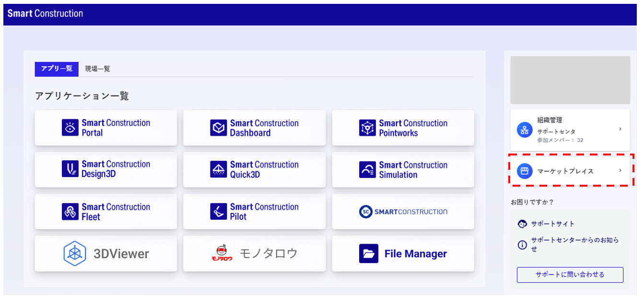The image size is (644, 297).
Task: Open the サポートサイト link
Action: point(552,224)
